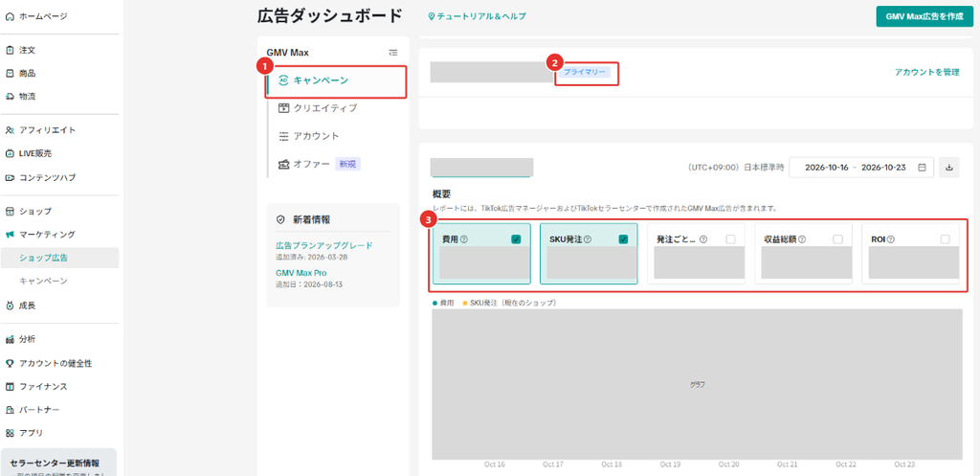Check the 収益総額 metric checkbox
The height and width of the screenshot is (476, 980).
(x=837, y=238)
